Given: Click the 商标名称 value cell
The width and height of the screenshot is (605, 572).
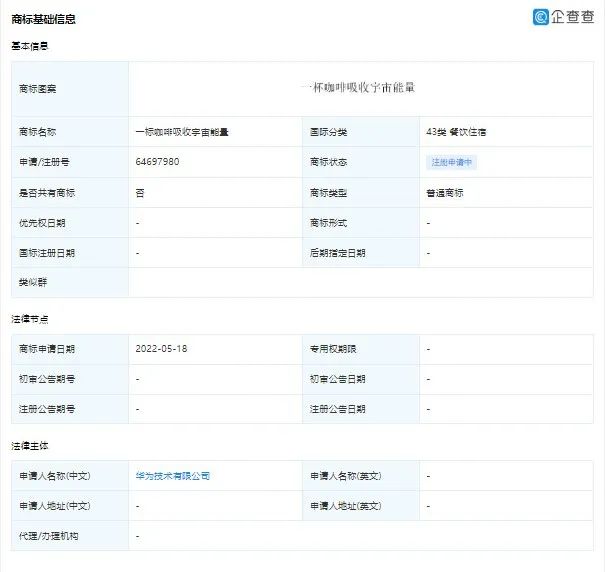Looking at the screenshot, I should click(x=182, y=132).
